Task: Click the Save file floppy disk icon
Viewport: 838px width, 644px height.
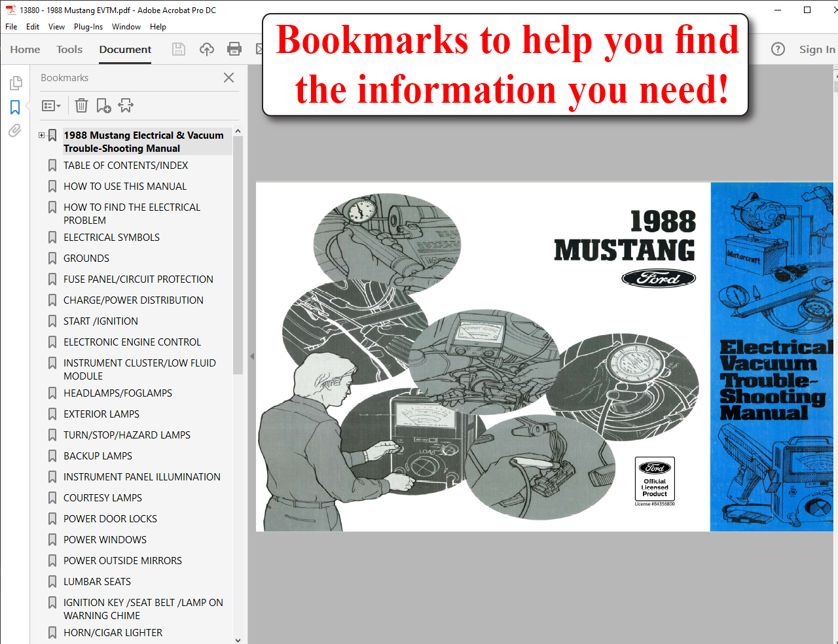Action: click(179, 49)
